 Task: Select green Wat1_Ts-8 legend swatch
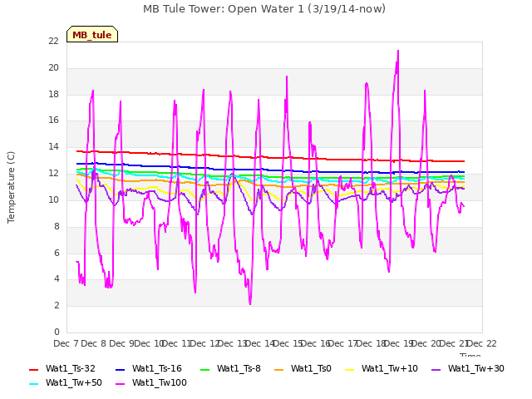click(x=205, y=369)
